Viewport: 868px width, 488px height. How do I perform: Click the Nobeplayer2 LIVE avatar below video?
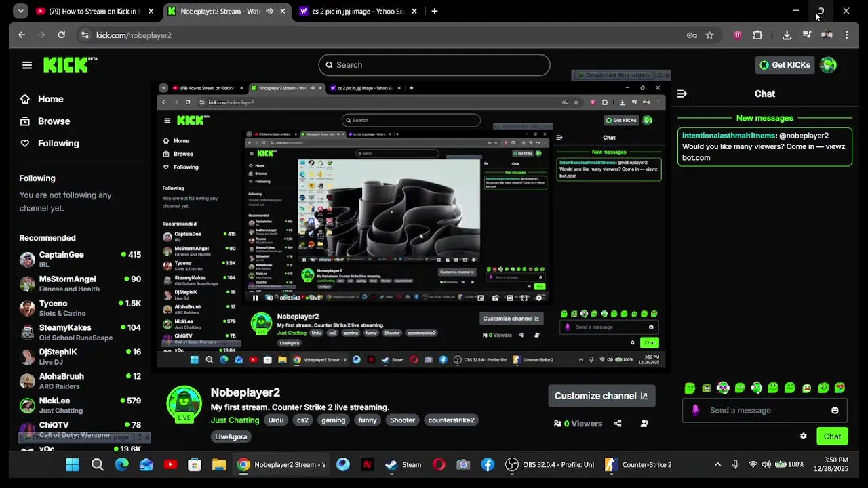184,404
